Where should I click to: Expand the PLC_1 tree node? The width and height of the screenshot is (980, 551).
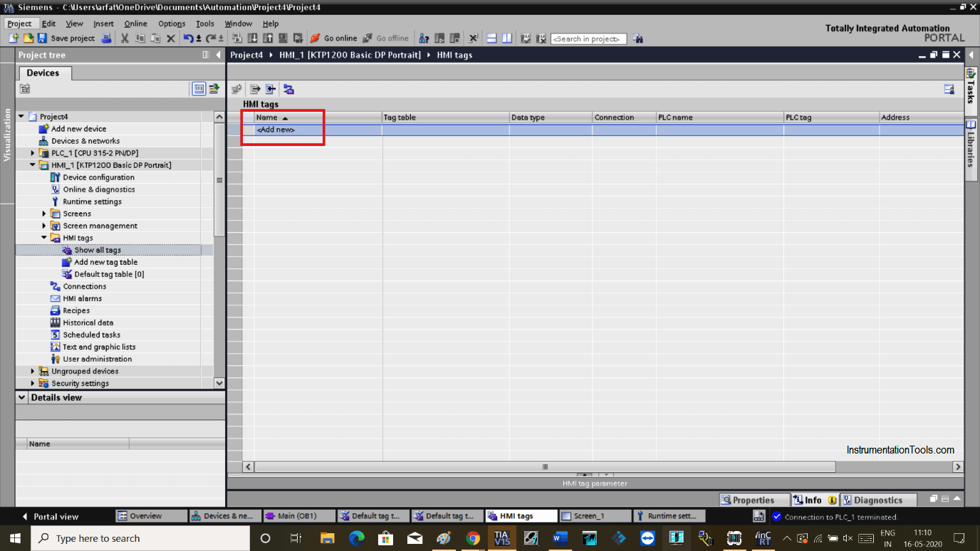33,153
